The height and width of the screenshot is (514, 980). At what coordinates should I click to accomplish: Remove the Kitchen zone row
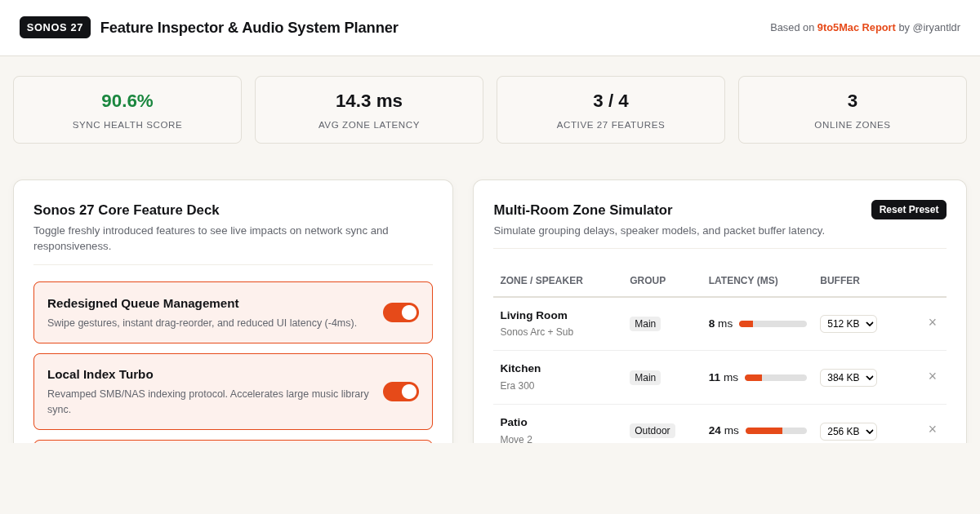(932, 377)
